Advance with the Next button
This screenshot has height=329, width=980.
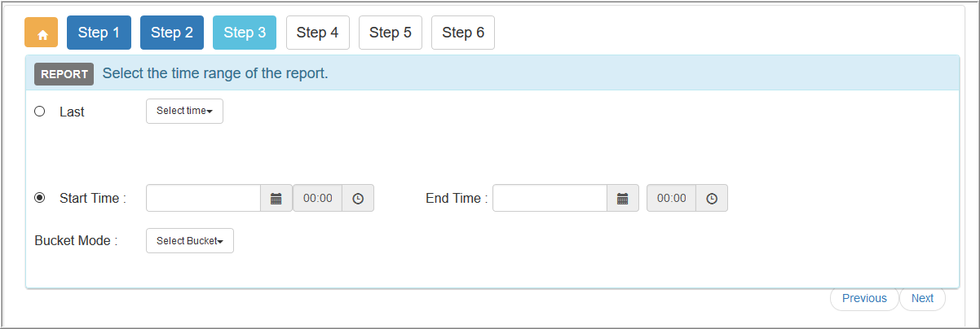[x=922, y=298]
